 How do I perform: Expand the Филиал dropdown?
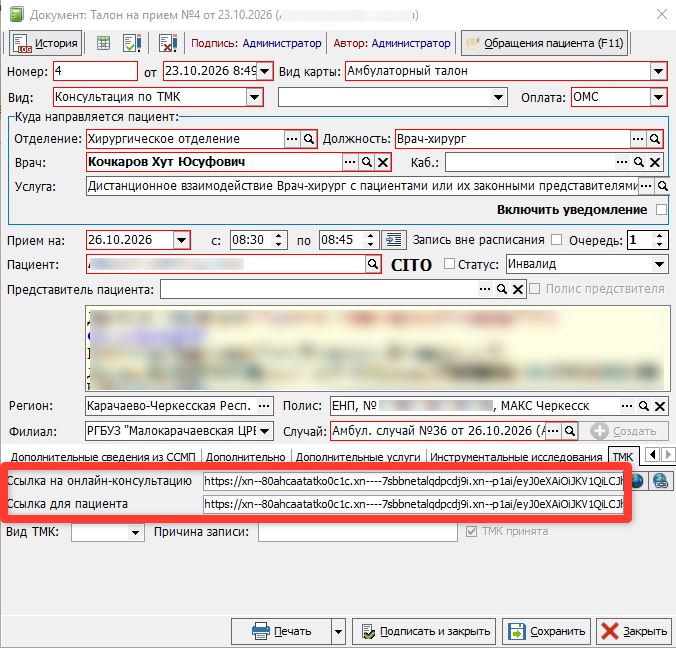265,431
